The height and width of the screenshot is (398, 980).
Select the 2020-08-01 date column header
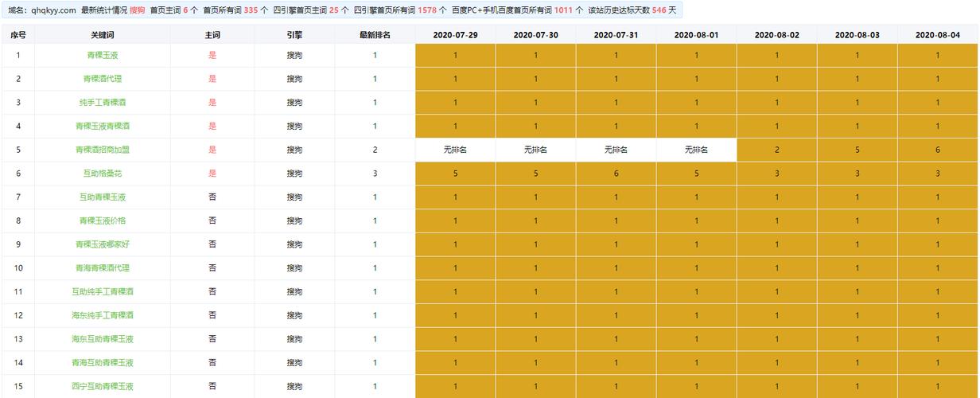(696, 35)
